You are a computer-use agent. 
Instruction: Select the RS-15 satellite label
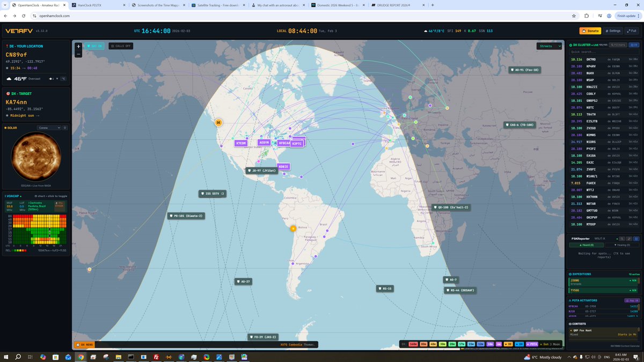pos(385,289)
